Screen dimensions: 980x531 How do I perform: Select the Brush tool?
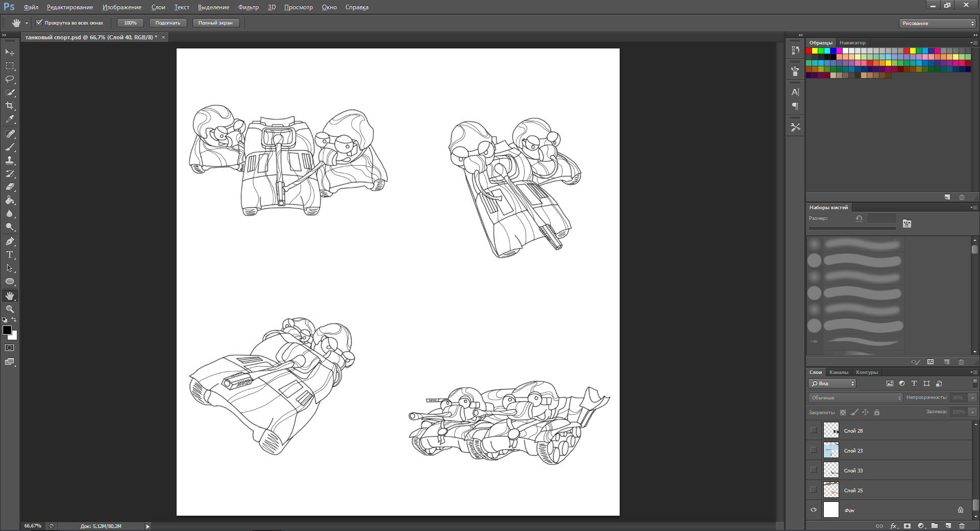10,147
